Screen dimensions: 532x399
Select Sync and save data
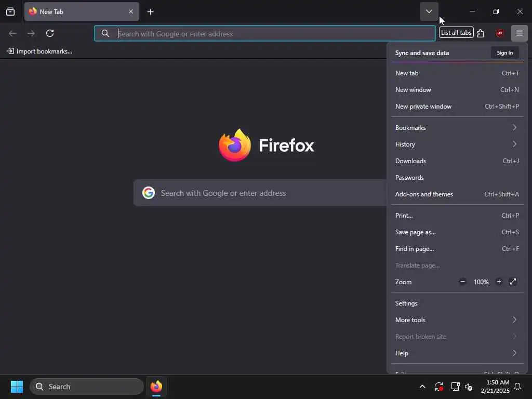coord(422,53)
